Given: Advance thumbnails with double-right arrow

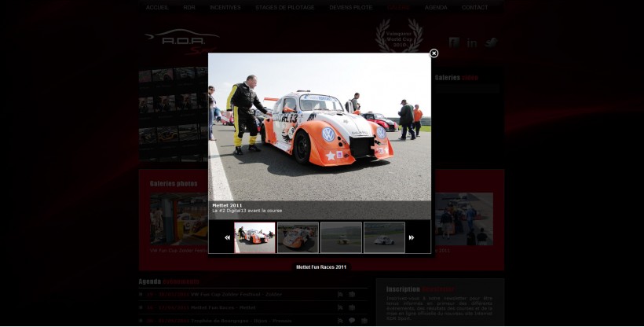Looking at the screenshot, I should [x=411, y=237].
